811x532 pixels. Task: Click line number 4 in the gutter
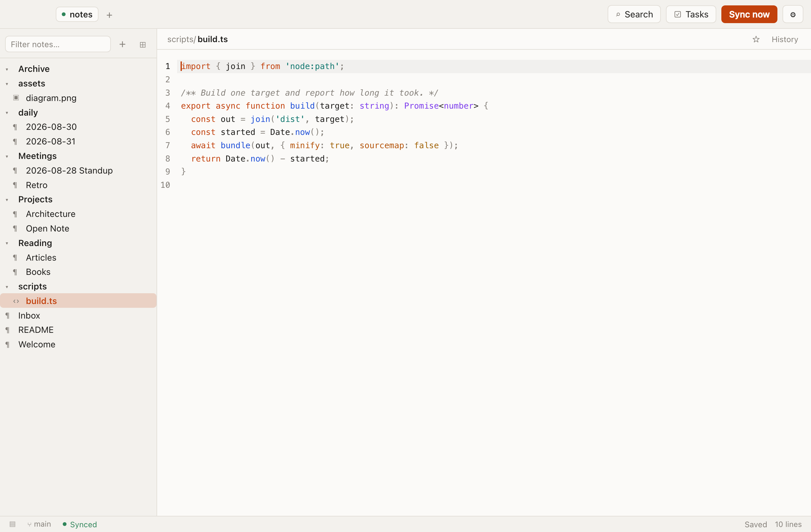[x=168, y=106]
